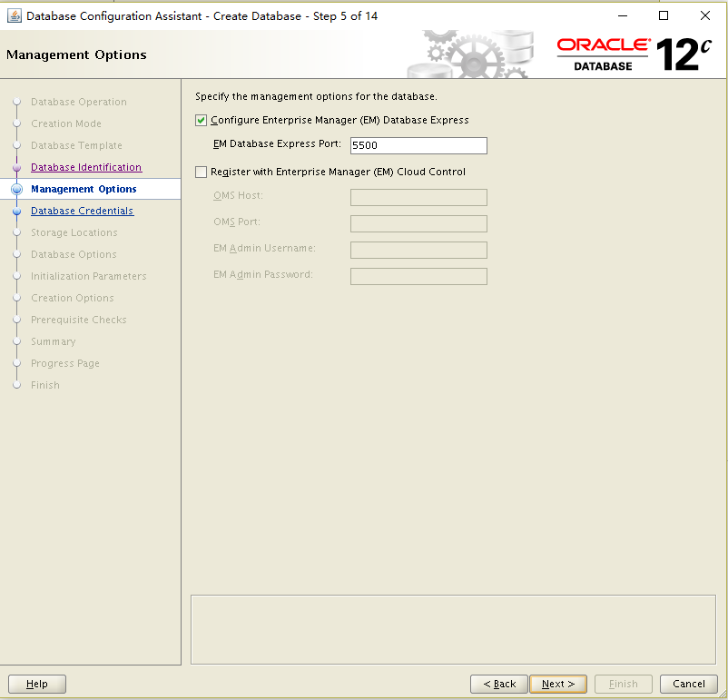728x700 pixels.
Task: Click the Back button
Action: pos(499,684)
